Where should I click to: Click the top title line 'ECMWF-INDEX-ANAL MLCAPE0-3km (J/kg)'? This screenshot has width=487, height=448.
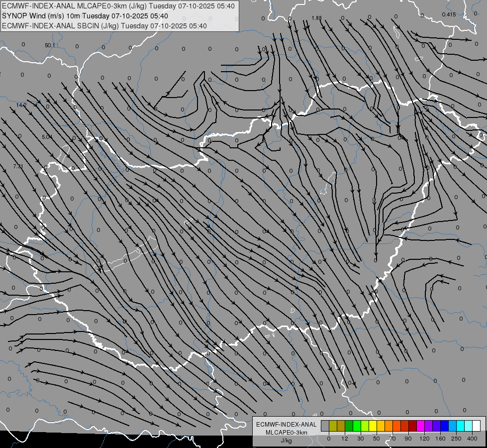coord(118,6)
